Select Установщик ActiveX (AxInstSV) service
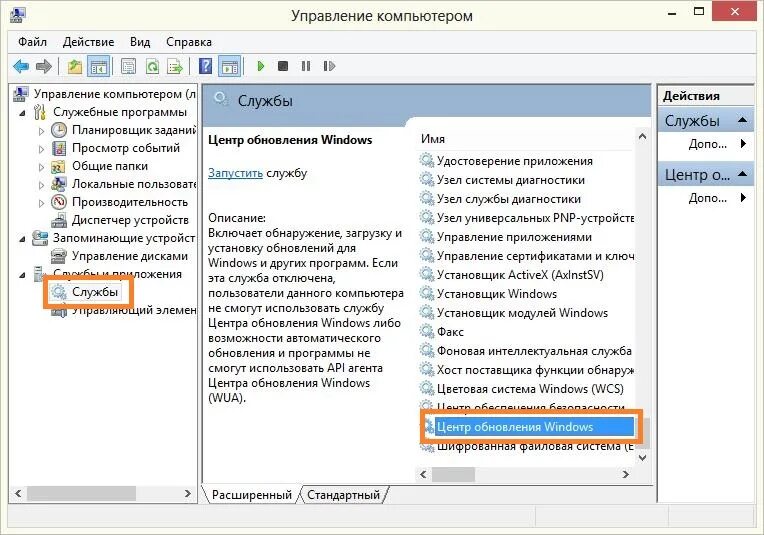764x535 pixels. [x=520, y=275]
